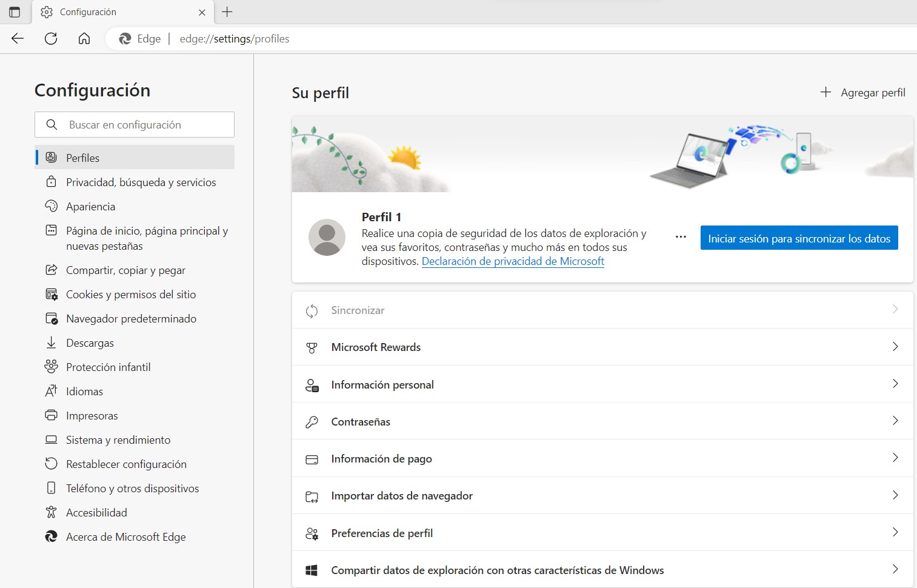917x588 pixels.
Task: Open the Contraseñas text label
Action: pos(361,422)
